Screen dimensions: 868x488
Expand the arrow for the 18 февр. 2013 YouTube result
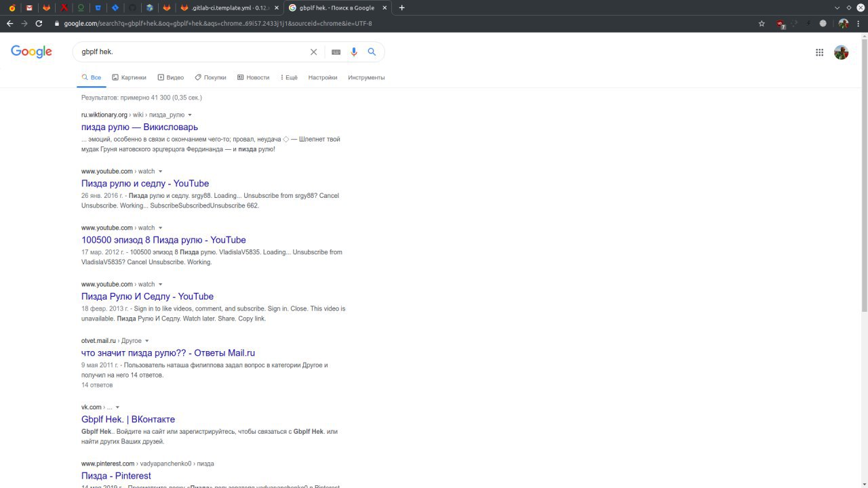tap(161, 284)
